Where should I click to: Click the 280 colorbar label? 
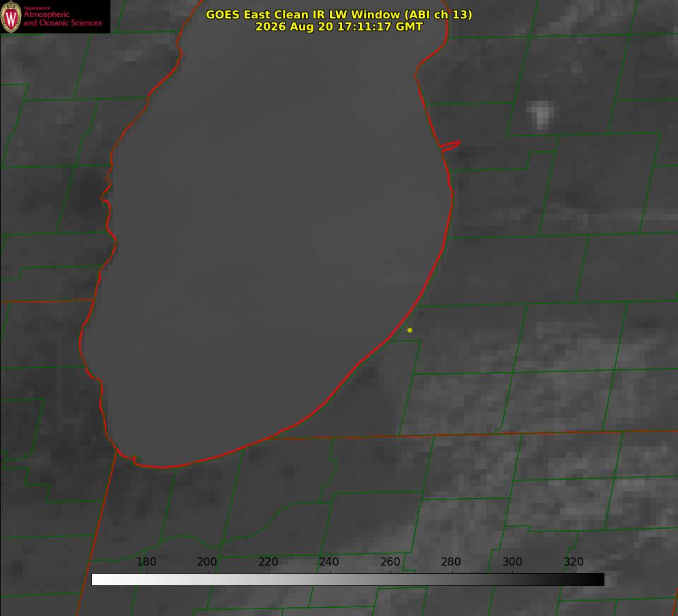pyautogui.click(x=451, y=561)
